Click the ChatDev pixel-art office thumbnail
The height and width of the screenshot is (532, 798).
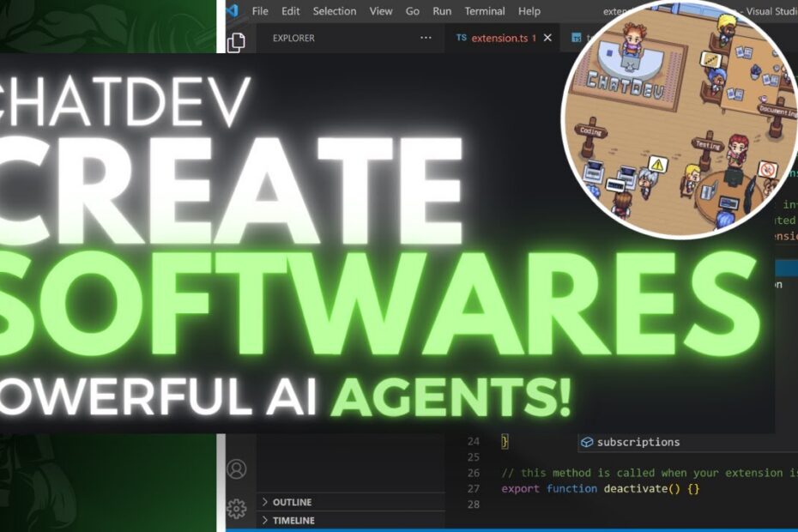pyautogui.click(x=680, y=118)
